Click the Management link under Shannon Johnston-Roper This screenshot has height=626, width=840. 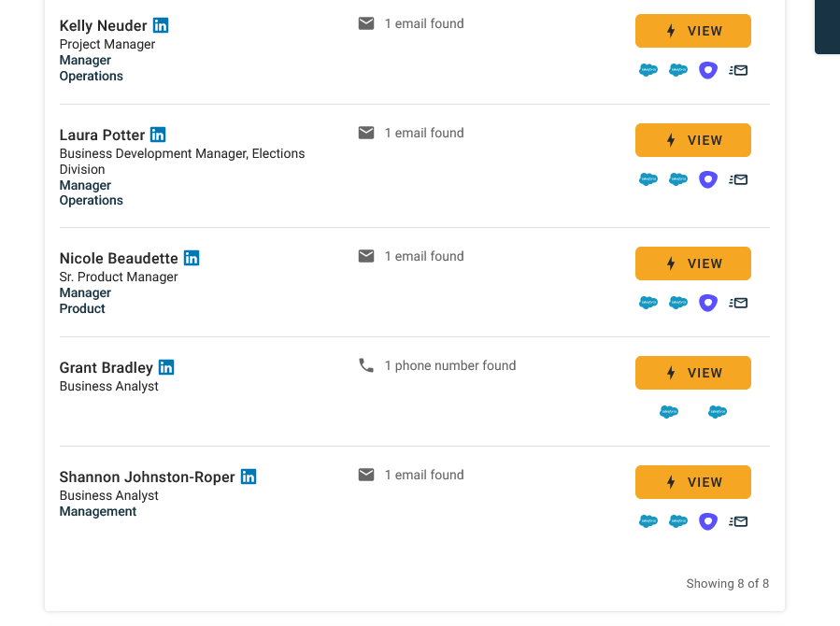(97, 511)
